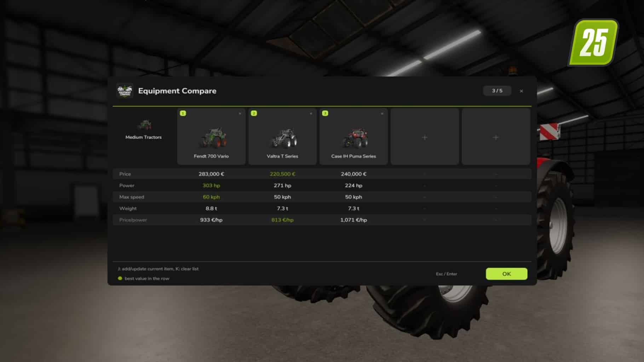The width and height of the screenshot is (644, 362).
Task: Click the Farming Simulator 25 logo
Action: point(593,42)
